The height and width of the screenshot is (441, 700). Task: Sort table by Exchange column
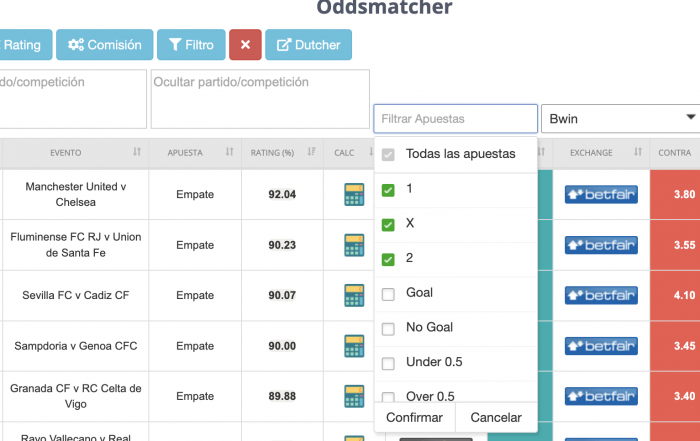638,152
